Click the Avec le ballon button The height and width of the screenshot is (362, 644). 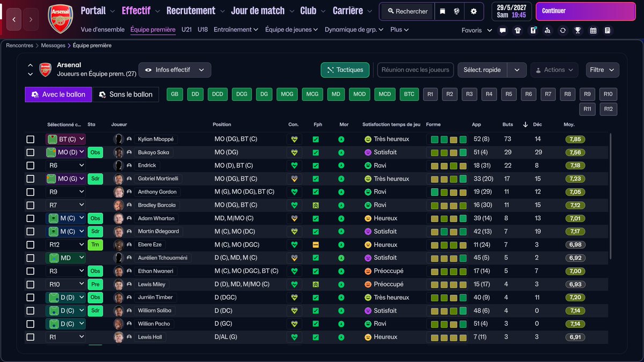click(x=58, y=94)
